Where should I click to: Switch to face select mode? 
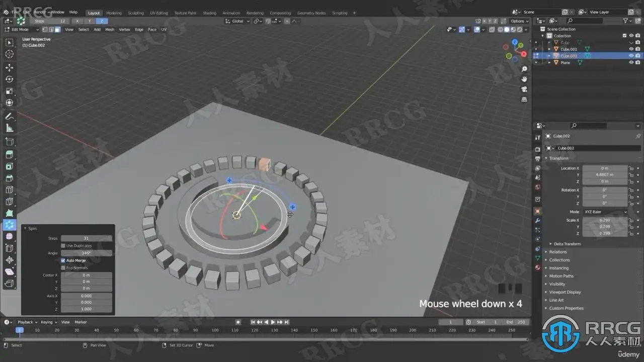tap(58, 30)
